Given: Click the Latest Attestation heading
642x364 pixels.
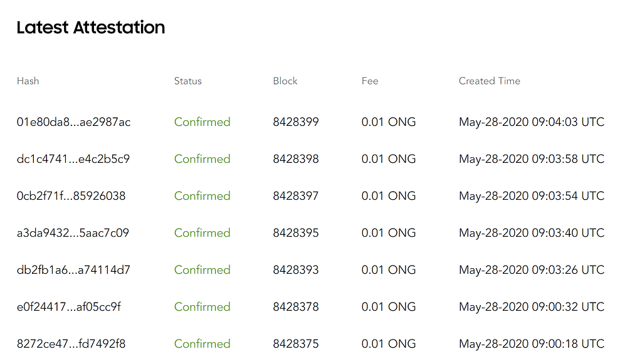Looking at the screenshot, I should click(91, 28).
